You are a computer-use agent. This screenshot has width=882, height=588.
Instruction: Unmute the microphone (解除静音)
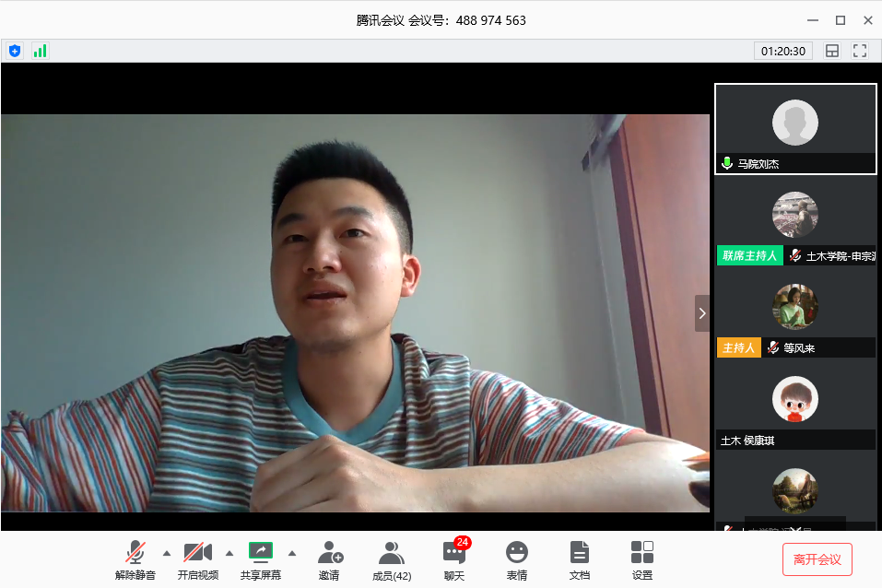(x=135, y=560)
